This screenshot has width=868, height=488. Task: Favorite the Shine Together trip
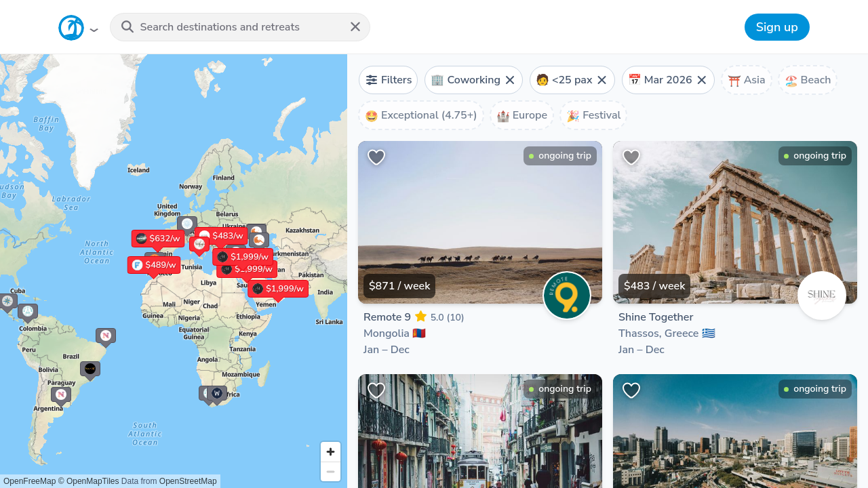pos(631,157)
